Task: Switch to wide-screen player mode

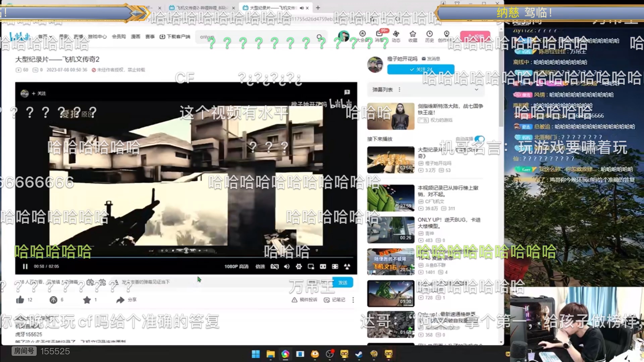Action: coord(323,266)
